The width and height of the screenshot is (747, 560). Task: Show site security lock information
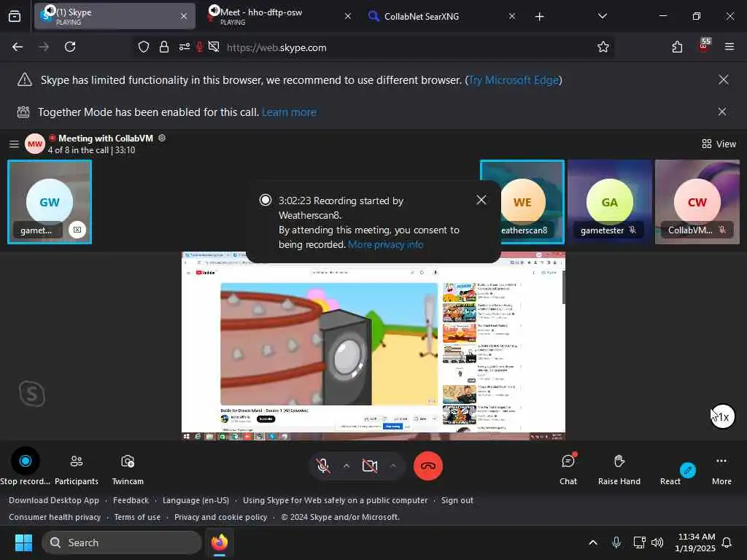tap(164, 47)
